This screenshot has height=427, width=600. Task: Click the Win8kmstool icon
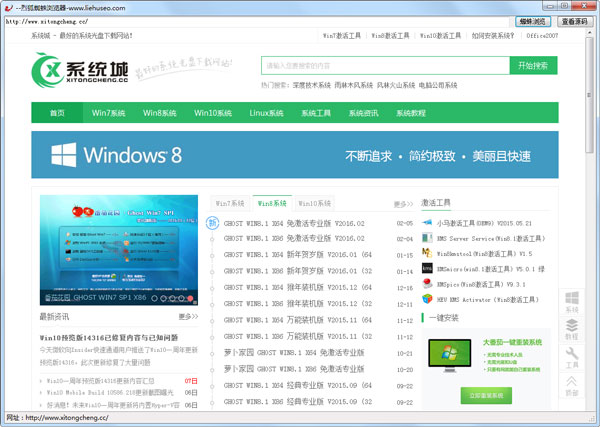tap(427, 253)
